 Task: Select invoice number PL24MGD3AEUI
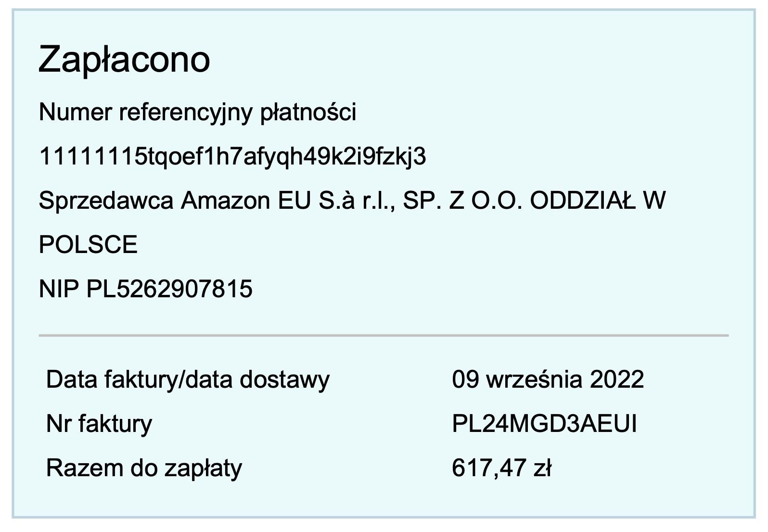(544, 424)
